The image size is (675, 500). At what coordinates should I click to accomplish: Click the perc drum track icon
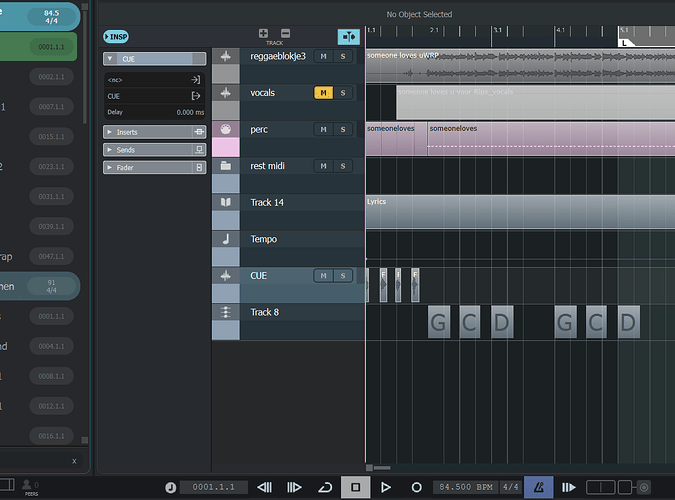point(226,129)
